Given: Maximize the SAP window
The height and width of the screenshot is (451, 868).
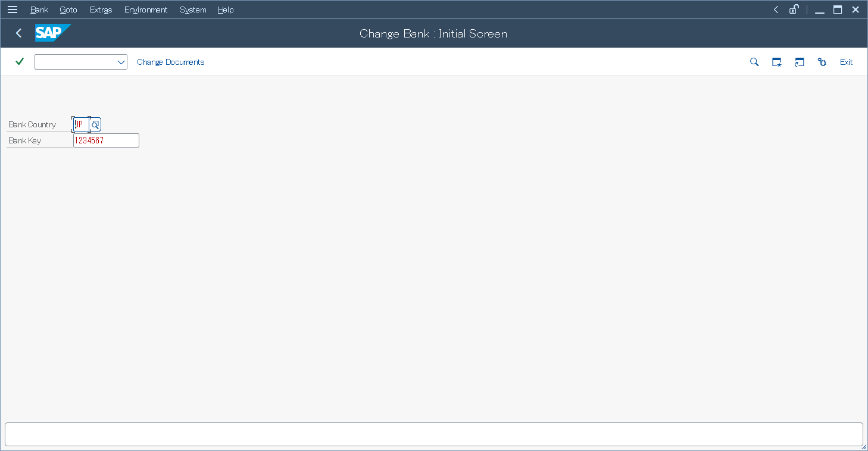Looking at the screenshot, I should (x=838, y=10).
